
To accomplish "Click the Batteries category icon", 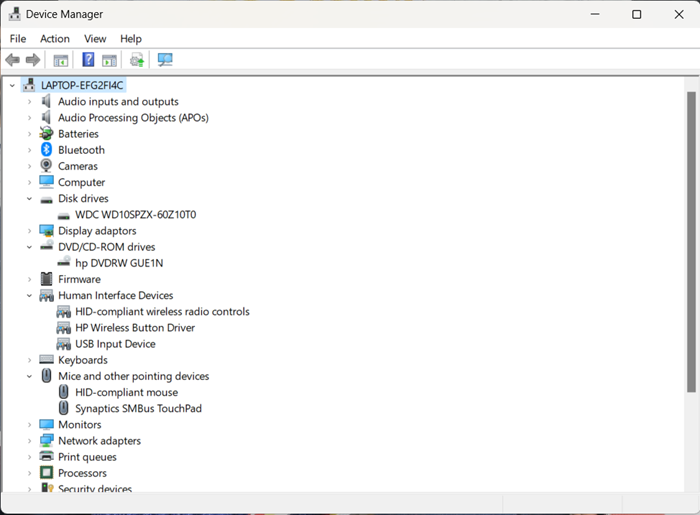I will [46, 134].
